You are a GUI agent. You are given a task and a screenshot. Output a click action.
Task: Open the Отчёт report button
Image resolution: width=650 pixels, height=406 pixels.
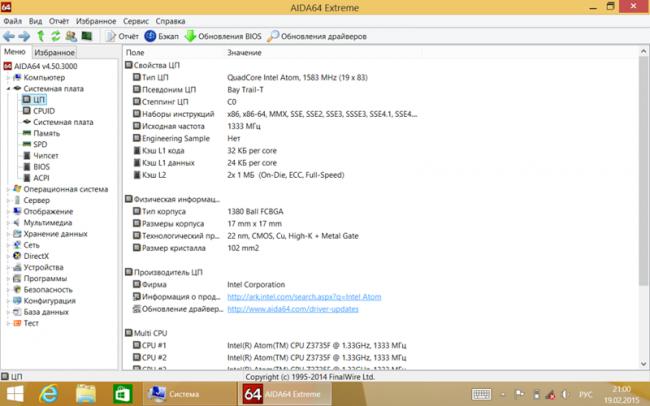[122, 36]
